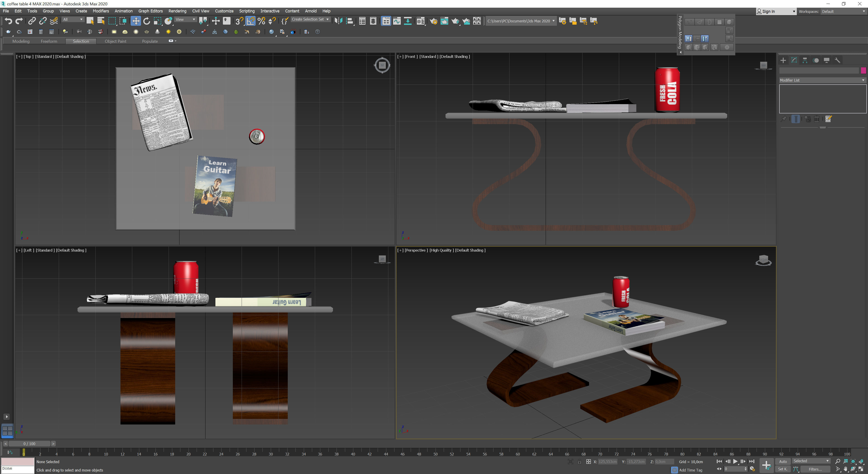This screenshot has height=474, width=868.
Task: Toggle Maximize Viewport icon
Action: (861, 469)
